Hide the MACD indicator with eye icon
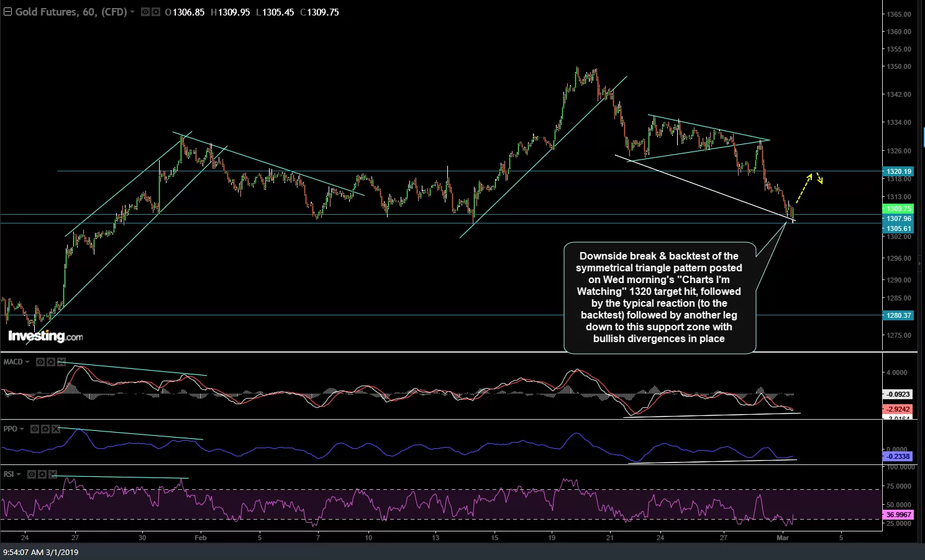The height and width of the screenshot is (560, 925). pyautogui.click(x=40, y=362)
